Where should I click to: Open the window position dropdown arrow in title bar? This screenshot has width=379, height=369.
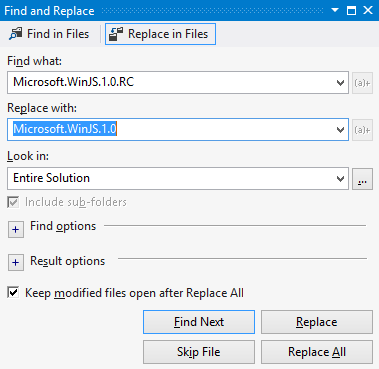click(x=335, y=10)
